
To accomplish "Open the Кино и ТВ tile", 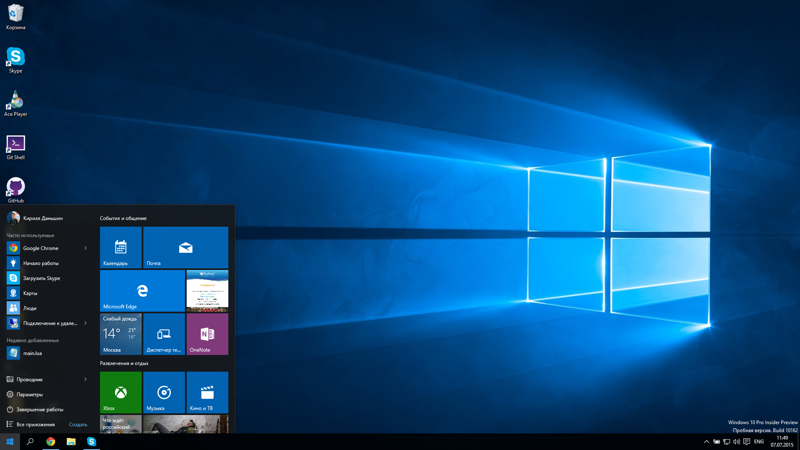I will tap(207, 392).
